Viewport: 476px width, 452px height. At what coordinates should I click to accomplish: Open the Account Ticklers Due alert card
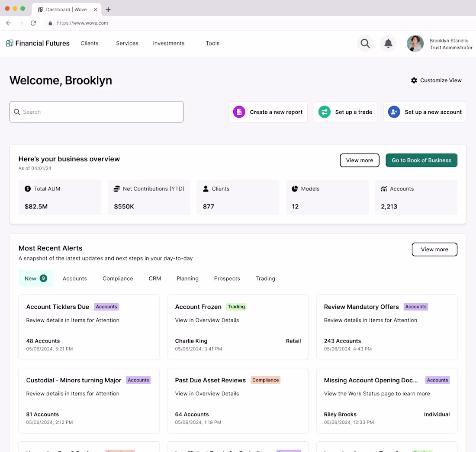89,327
